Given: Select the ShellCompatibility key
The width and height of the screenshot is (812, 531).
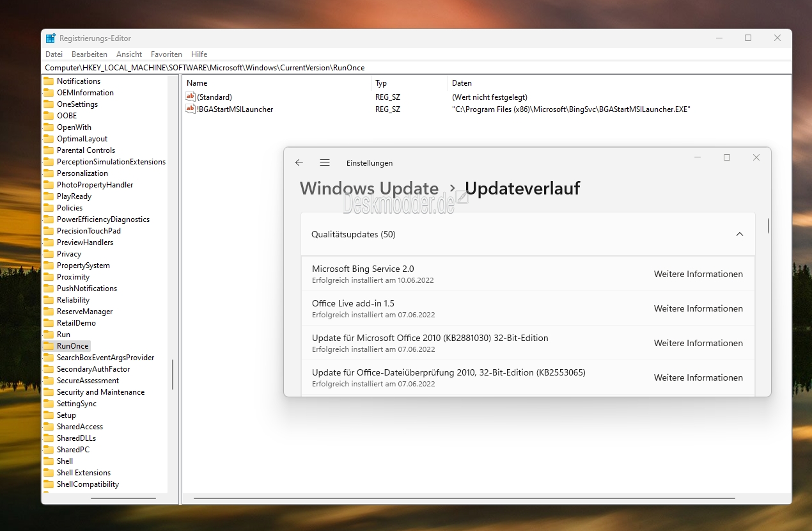Looking at the screenshot, I should 88,484.
